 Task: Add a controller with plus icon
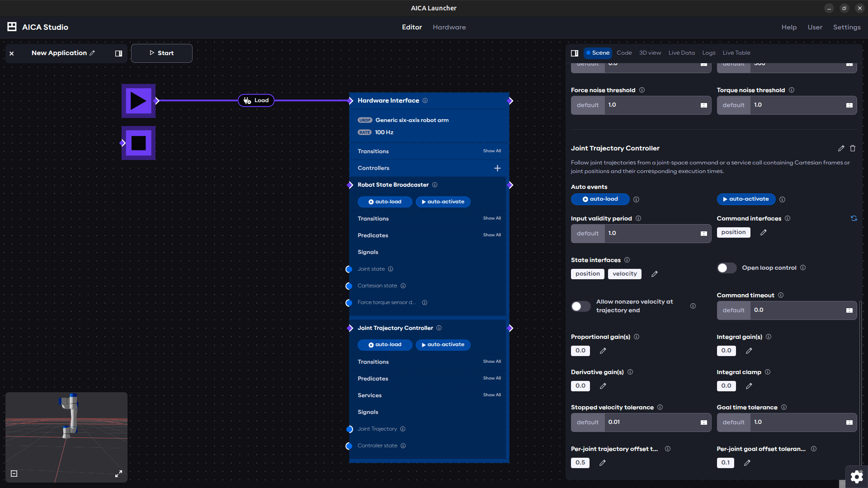[x=497, y=168]
